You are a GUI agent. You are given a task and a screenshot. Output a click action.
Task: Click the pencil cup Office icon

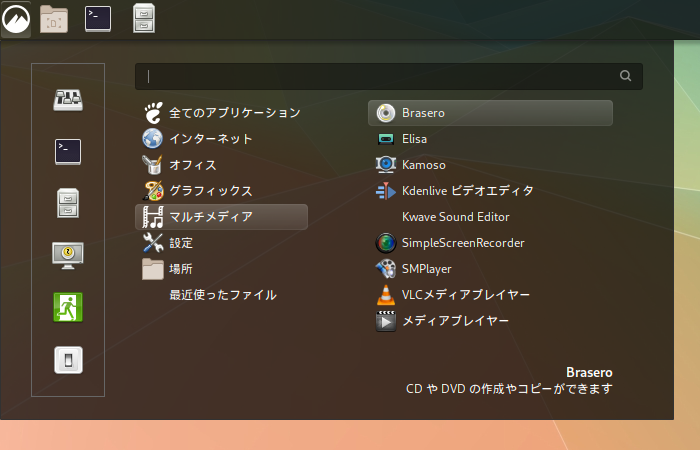[153, 165]
